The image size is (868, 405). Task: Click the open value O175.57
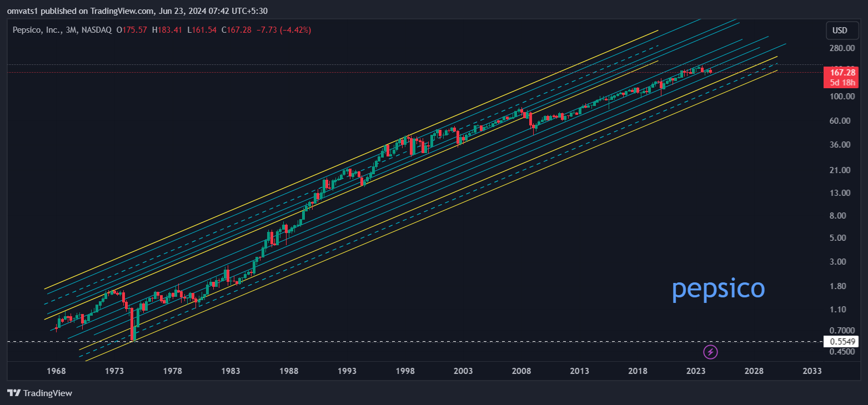(x=132, y=30)
